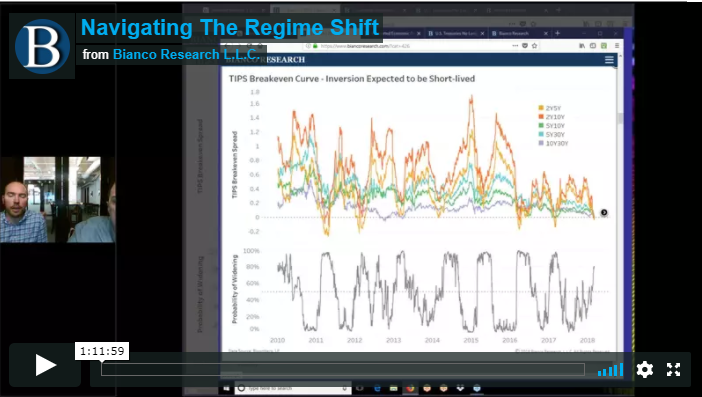
Task: Click the Type here to search box
Action: click(292, 388)
